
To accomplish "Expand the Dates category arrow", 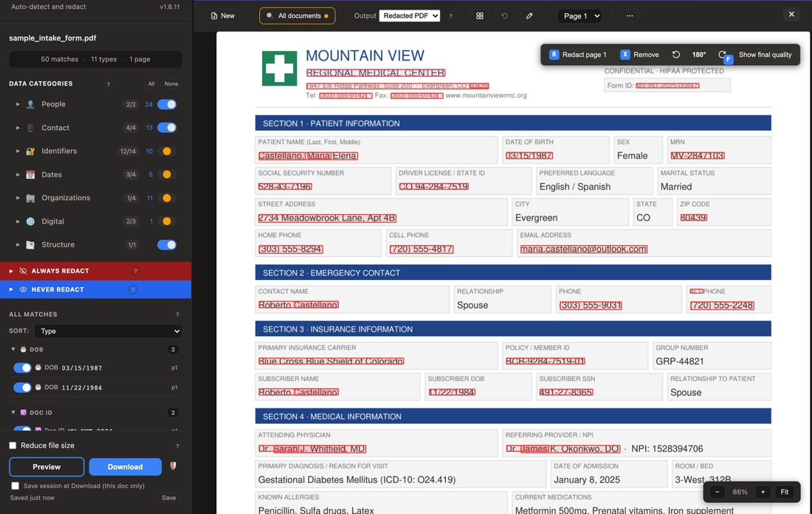I will click(x=18, y=174).
